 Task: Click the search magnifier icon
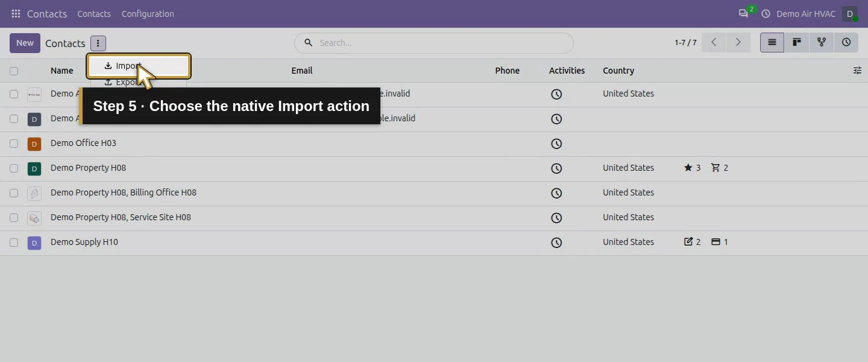tap(308, 43)
